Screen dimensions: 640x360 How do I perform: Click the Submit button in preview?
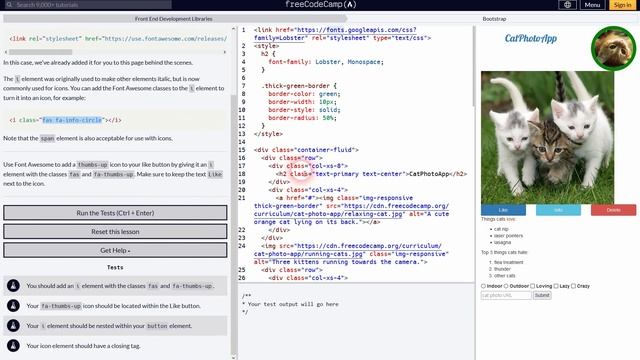(542, 295)
